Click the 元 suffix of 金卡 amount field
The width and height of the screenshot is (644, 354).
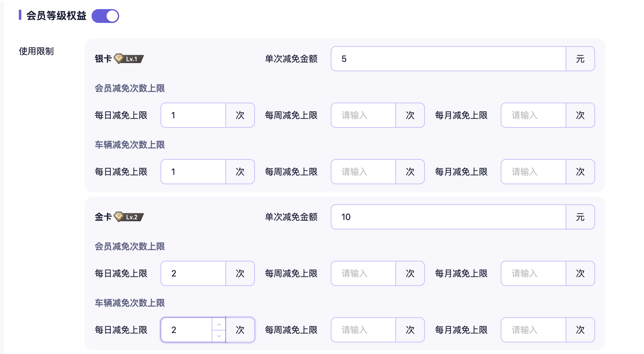tap(580, 217)
